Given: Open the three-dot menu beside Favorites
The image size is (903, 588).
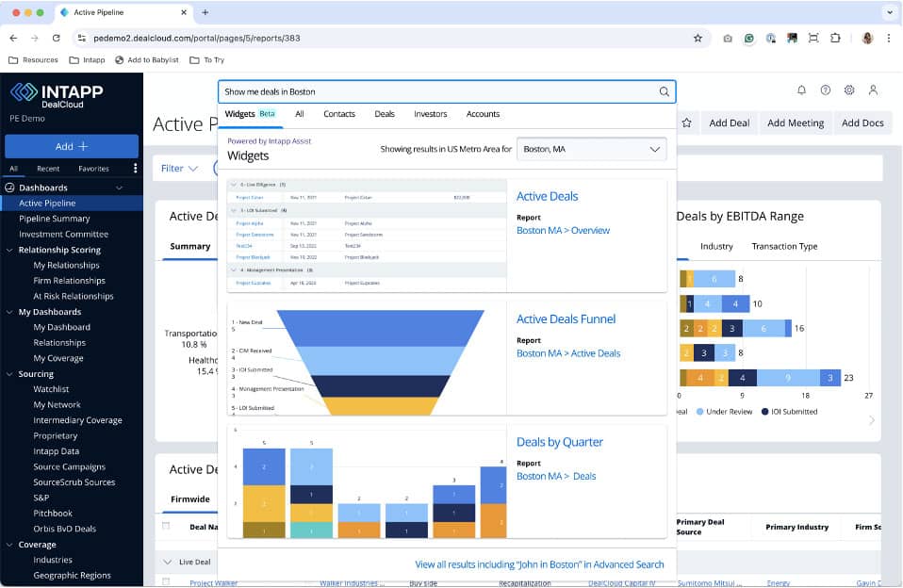Looking at the screenshot, I should (135, 168).
